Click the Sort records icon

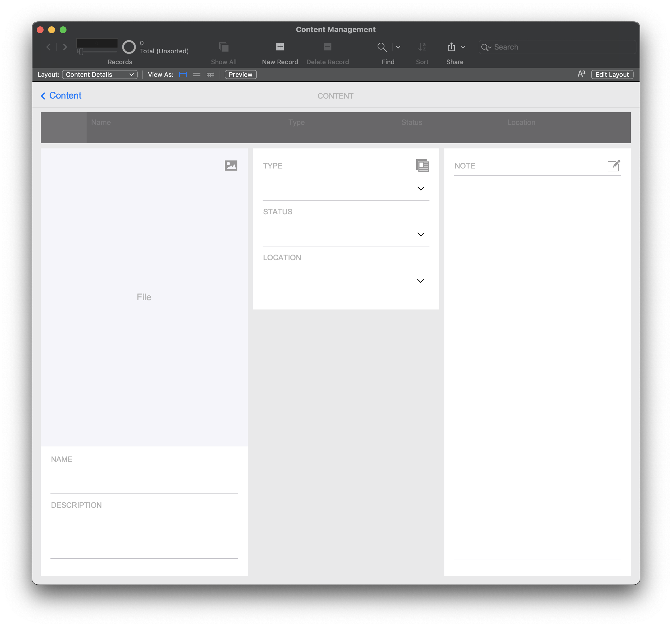[x=422, y=47]
